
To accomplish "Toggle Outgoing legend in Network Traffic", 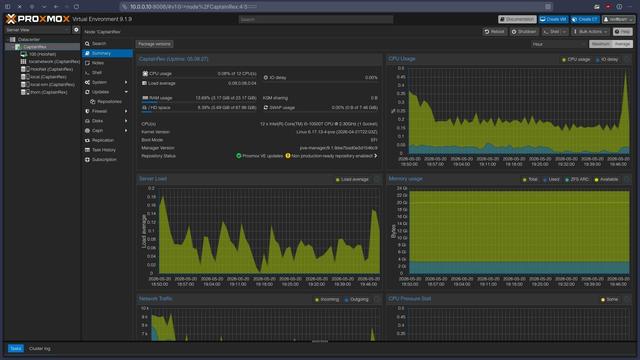I will pyautogui.click(x=356, y=300).
